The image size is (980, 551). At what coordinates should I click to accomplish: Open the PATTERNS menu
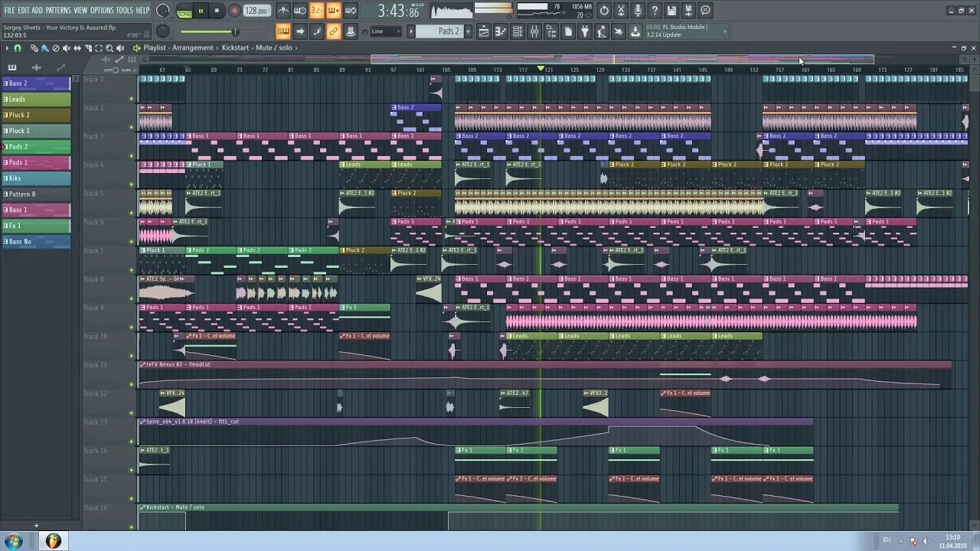click(x=58, y=10)
